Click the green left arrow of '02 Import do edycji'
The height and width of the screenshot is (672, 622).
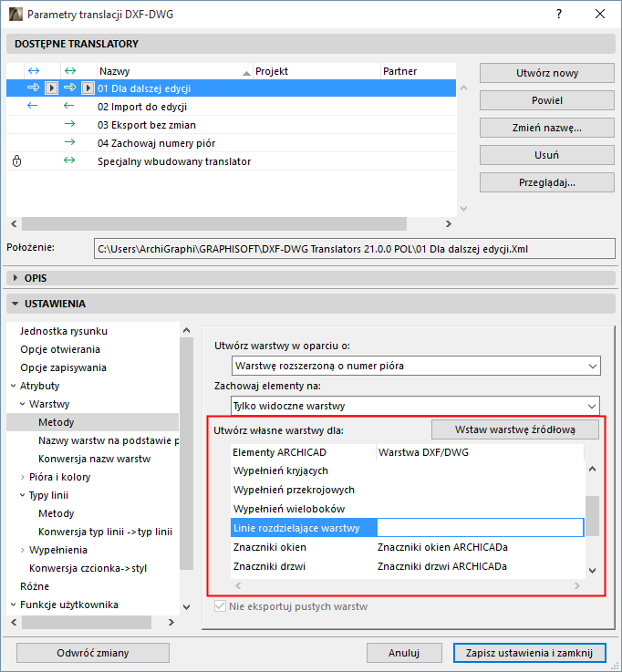pos(68,106)
